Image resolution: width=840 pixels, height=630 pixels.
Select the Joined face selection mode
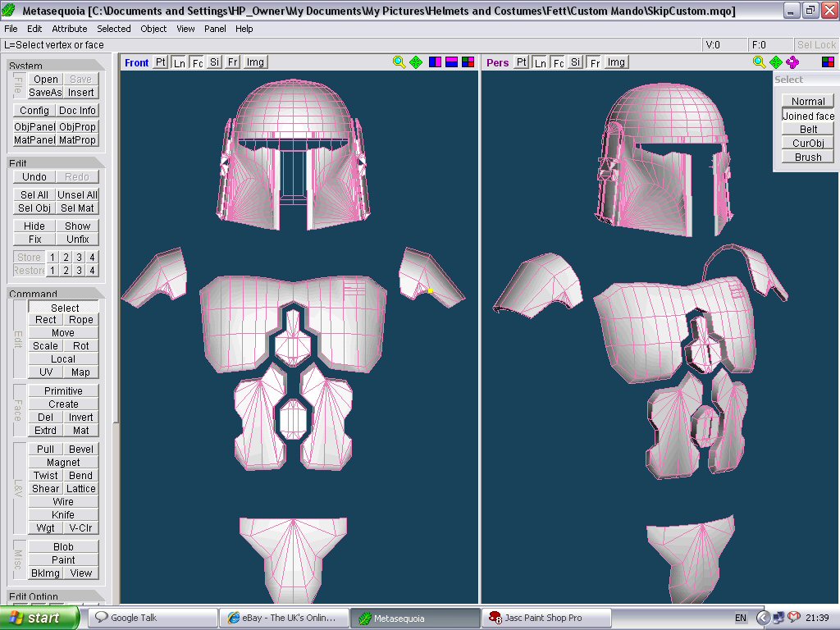coord(808,116)
